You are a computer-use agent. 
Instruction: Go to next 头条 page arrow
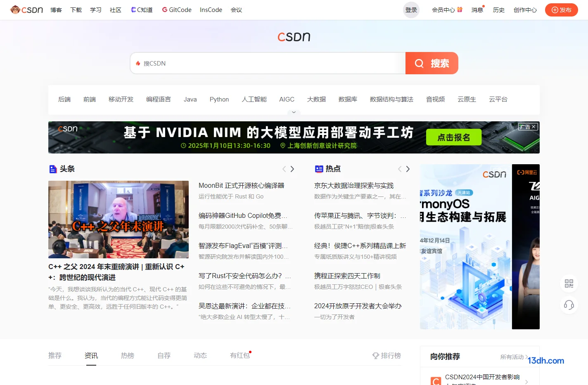[x=292, y=169]
